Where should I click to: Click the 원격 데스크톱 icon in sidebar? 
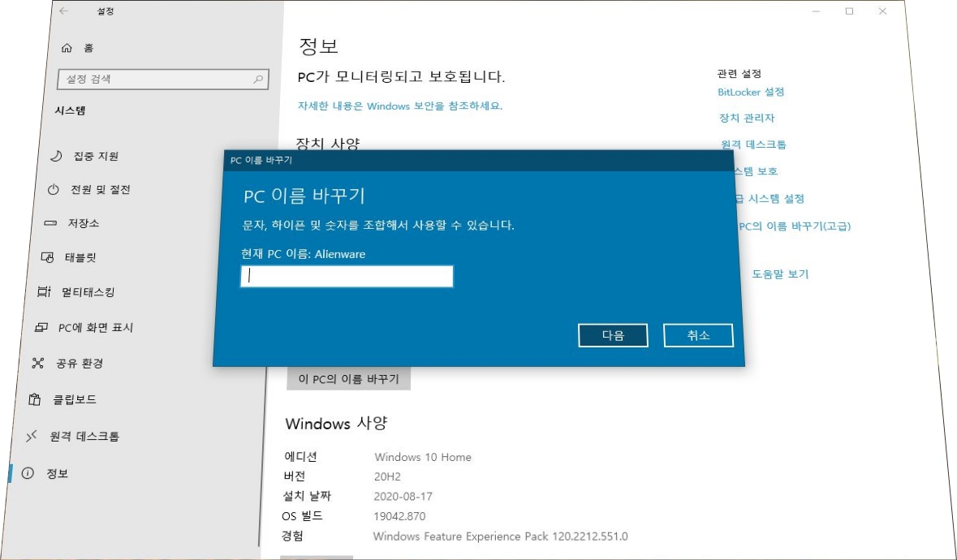click(32, 436)
